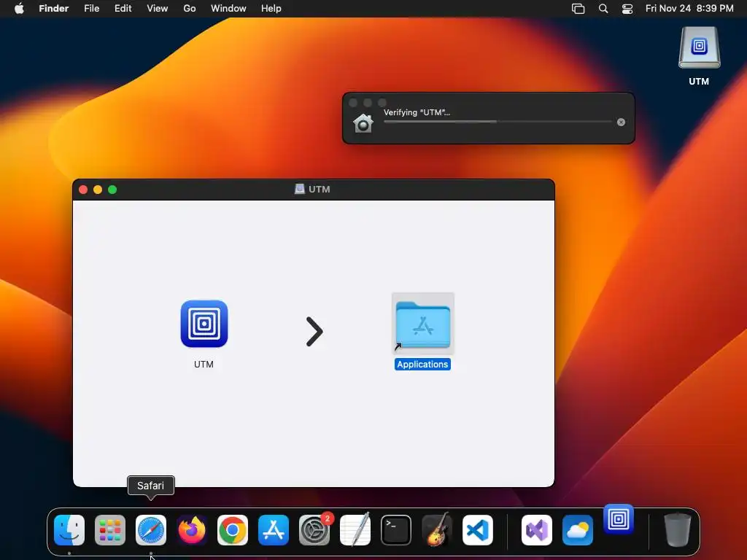Click the date and time in menu bar

click(x=689, y=8)
